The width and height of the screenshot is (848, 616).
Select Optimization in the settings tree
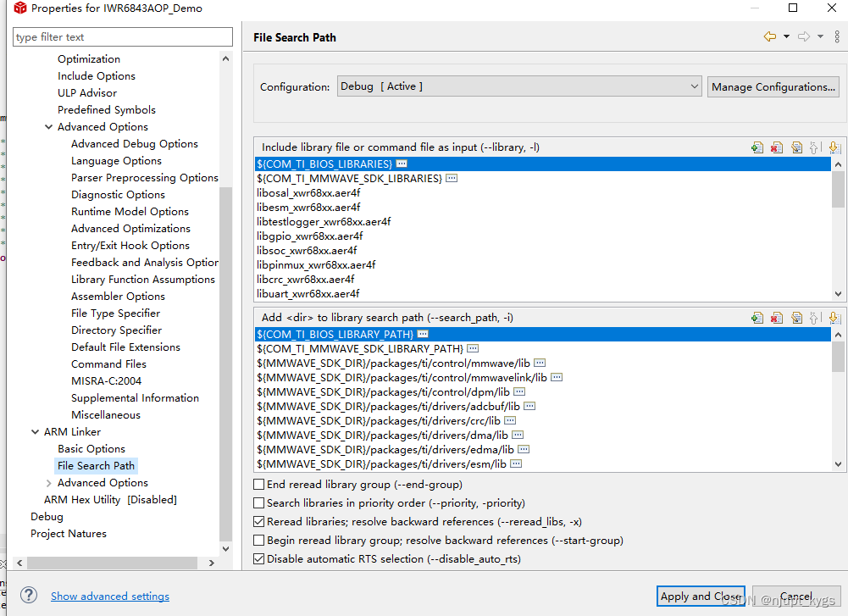(89, 59)
